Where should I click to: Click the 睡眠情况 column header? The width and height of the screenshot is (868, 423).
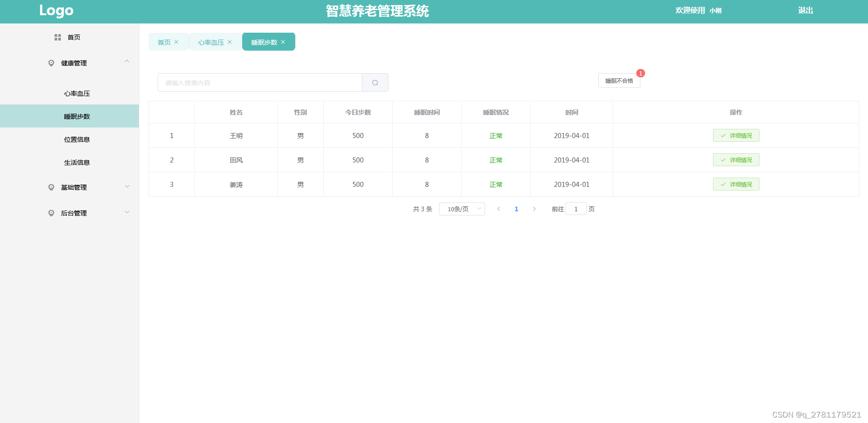coord(496,112)
